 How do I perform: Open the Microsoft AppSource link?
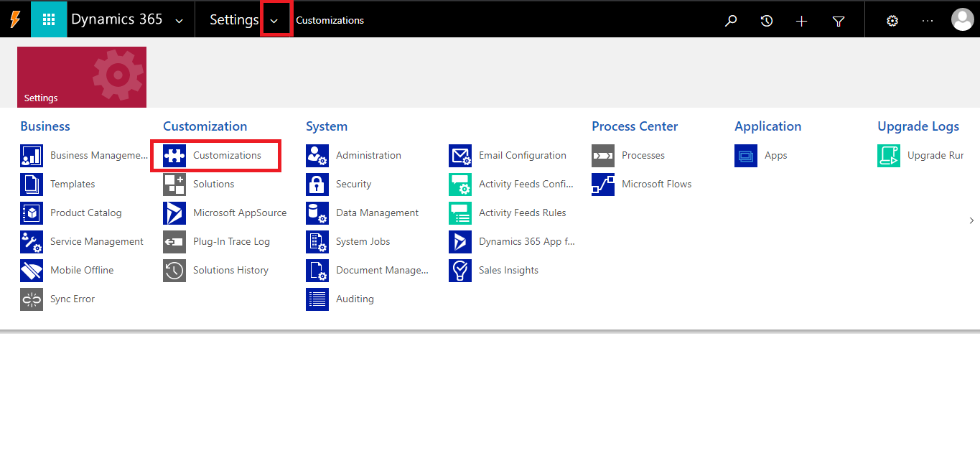pos(240,213)
